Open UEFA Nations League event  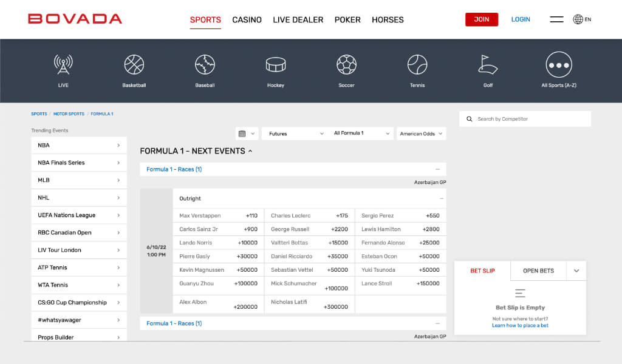(x=79, y=215)
